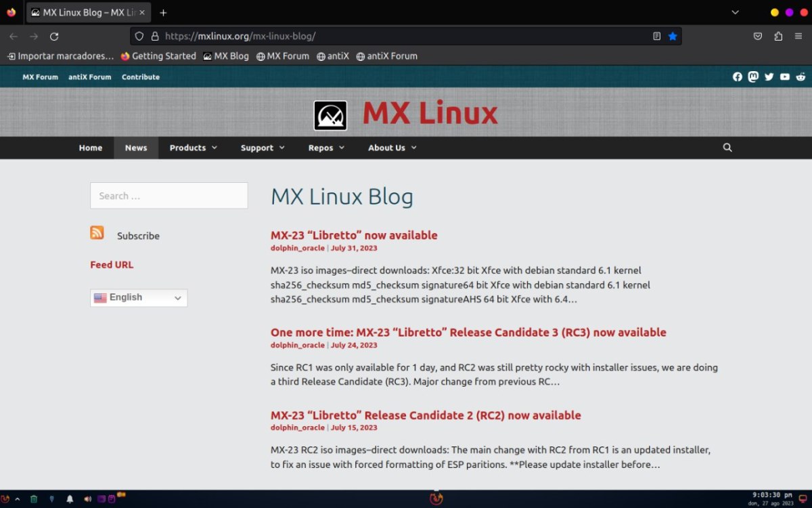Viewport: 812px width, 508px height.
Task: Open the MX-23 "Libretto" now available post
Action: [354, 236]
